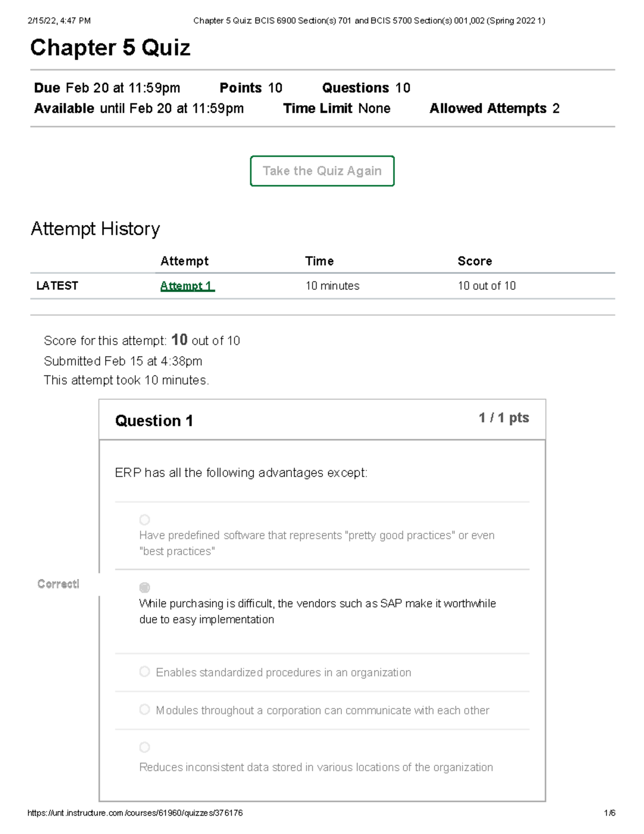Viewport: 644px width, 834px height.
Task: Click the Score column header
Action: click(x=474, y=261)
